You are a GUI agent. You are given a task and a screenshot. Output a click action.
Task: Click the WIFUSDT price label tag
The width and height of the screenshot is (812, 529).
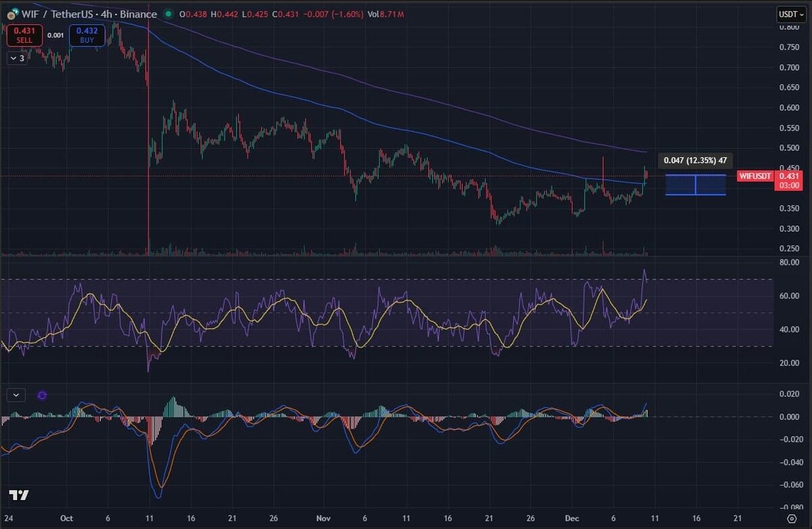(x=755, y=177)
